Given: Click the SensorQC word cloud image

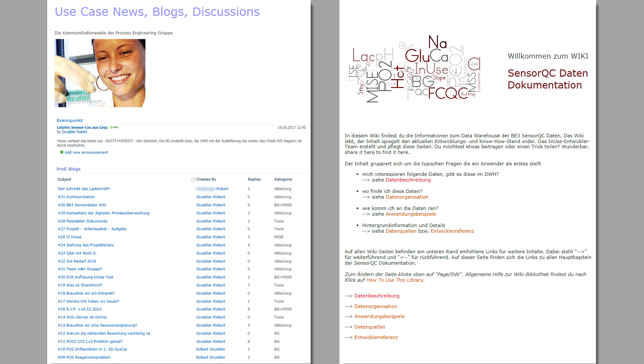Looking at the screenshot, I should [x=415, y=69].
